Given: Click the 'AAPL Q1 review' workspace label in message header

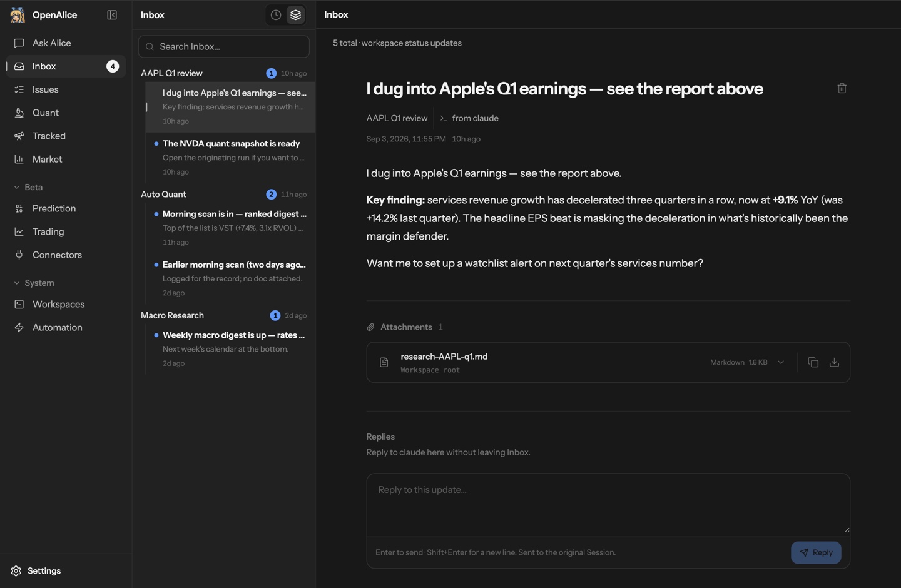Looking at the screenshot, I should [397, 118].
